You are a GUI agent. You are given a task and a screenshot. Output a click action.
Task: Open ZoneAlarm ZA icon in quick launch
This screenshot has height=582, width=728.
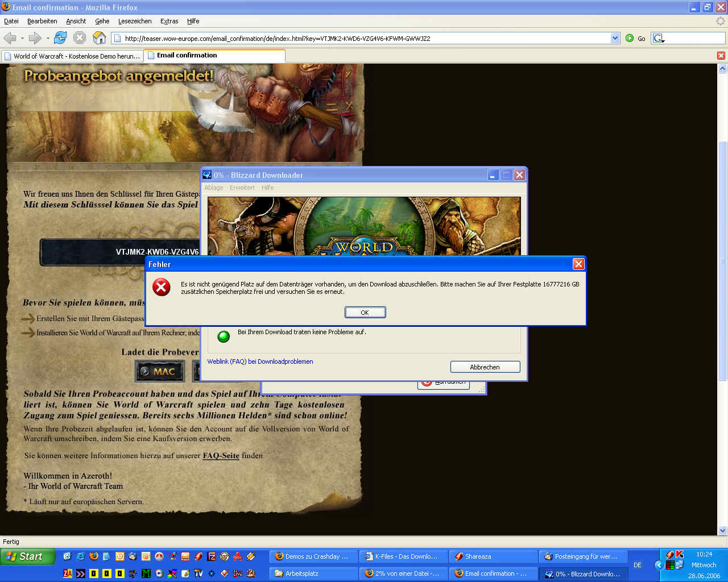(68, 573)
